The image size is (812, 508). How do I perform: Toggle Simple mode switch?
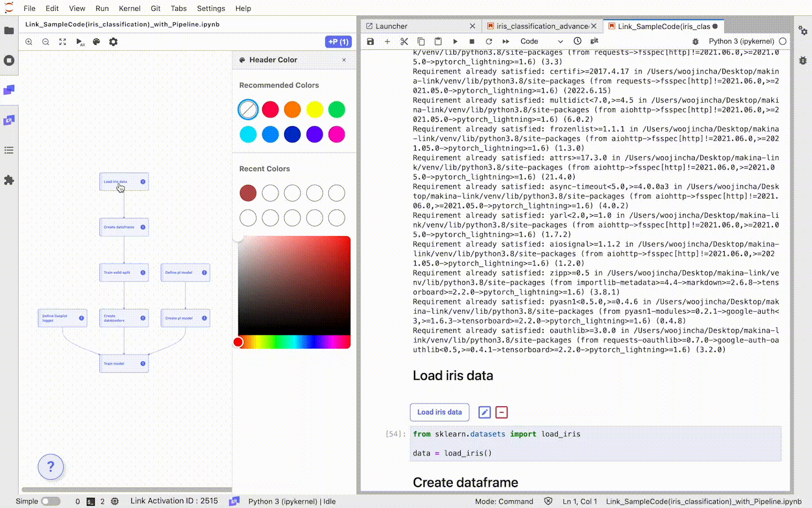(51, 501)
